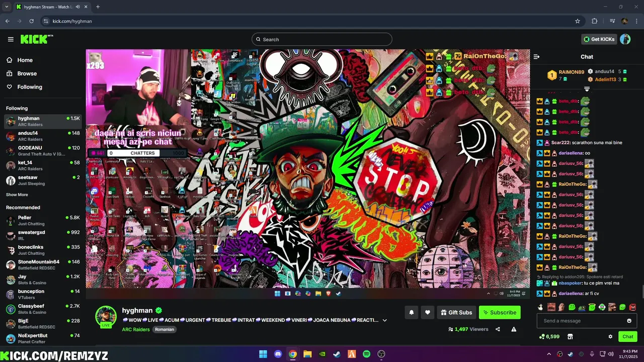Click the share stream icon
The height and width of the screenshot is (362, 644).
tap(498, 329)
